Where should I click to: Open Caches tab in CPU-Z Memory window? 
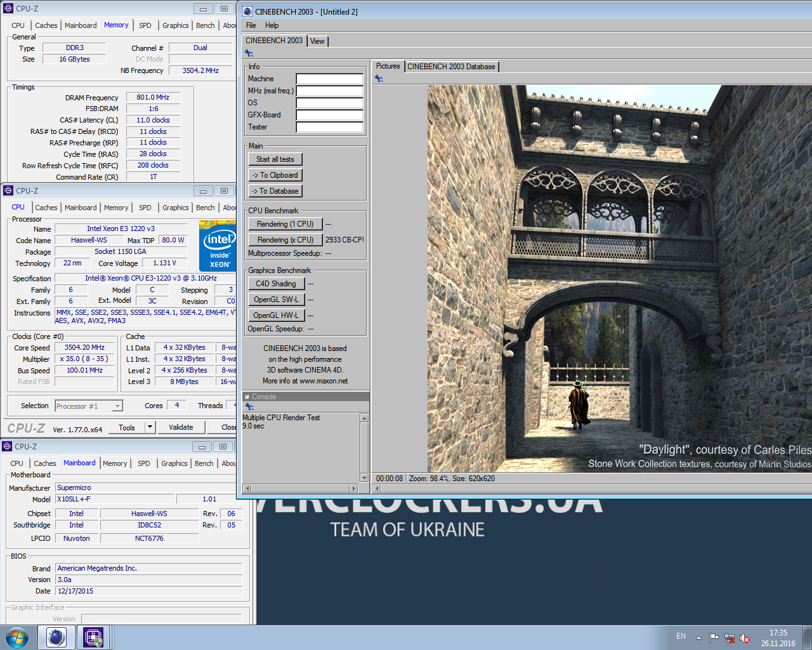point(46,25)
